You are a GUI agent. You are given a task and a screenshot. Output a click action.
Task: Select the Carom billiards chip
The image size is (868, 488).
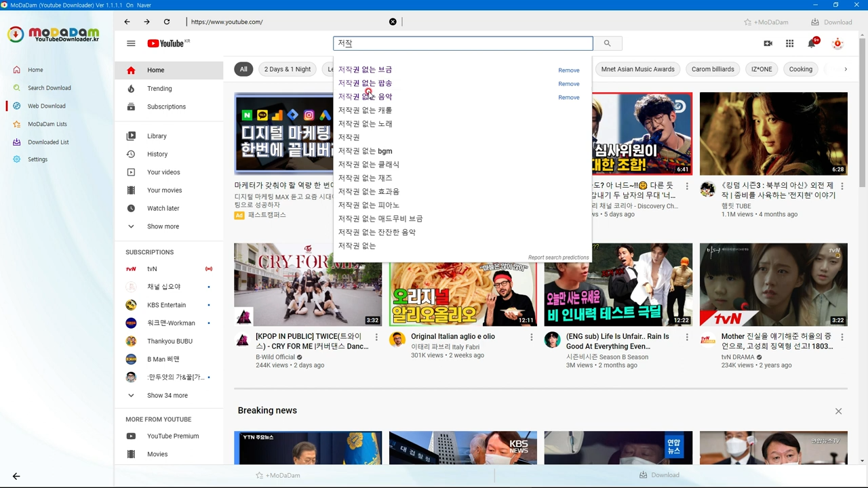pos(713,69)
